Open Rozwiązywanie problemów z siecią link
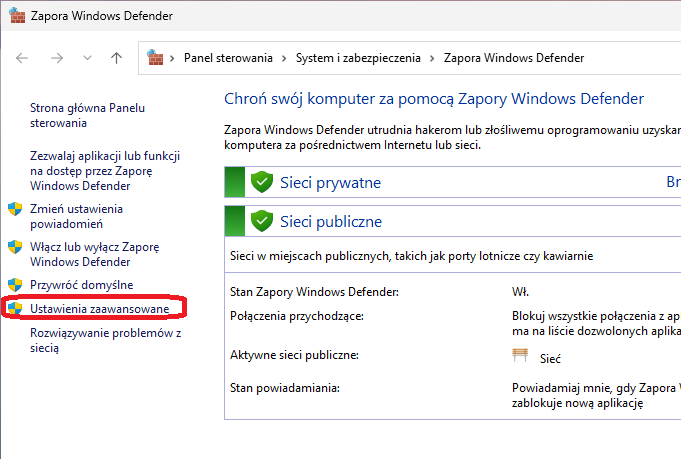Image resolution: width=681 pixels, height=459 pixels. [x=104, y=340]
